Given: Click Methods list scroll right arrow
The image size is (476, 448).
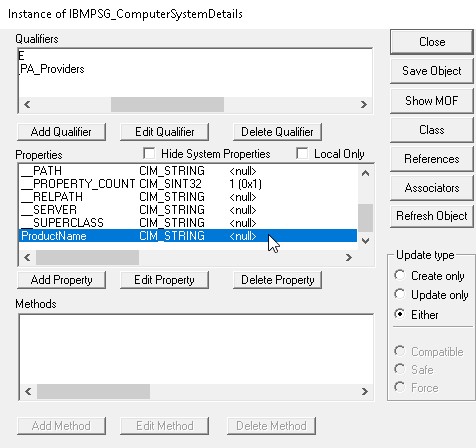Looking at the screenshot, I should click(x=365, y=391).
